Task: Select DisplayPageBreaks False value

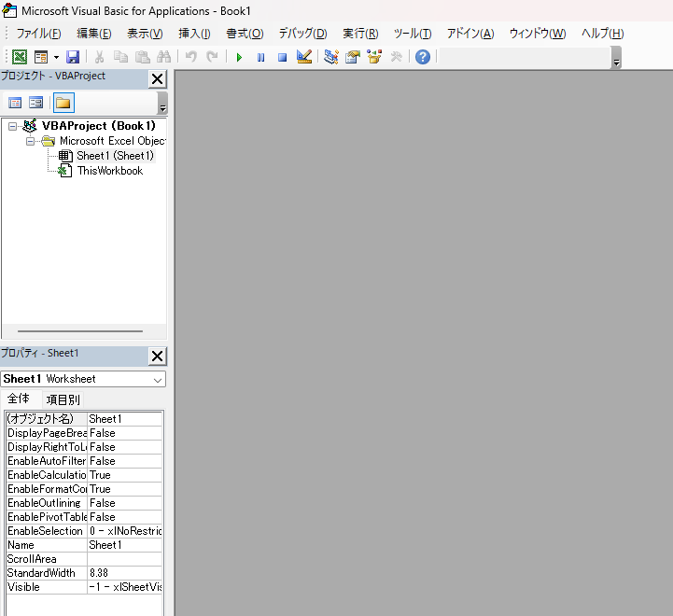Action: click(x=124, y=433)
